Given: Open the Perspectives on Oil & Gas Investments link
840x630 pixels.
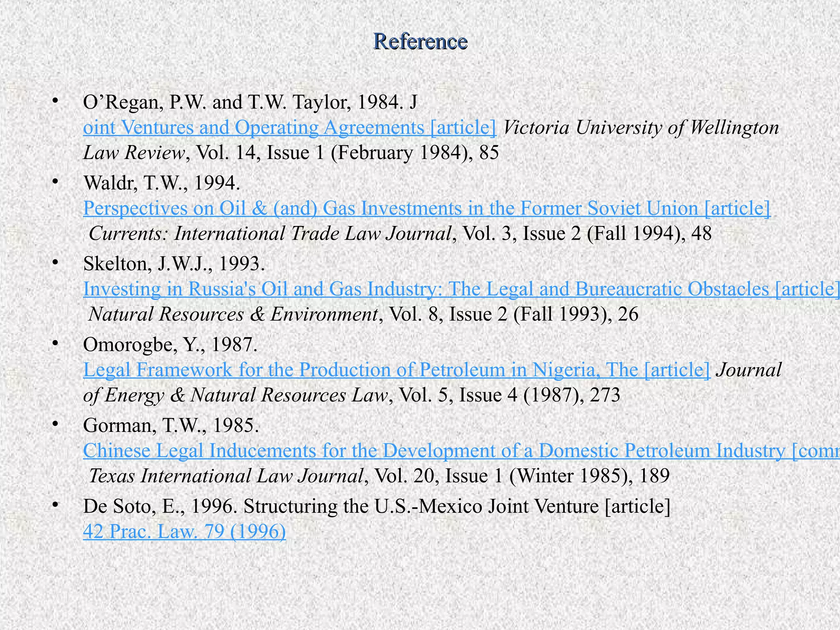Looking at the screenshot, I should (x=427, y=208).
